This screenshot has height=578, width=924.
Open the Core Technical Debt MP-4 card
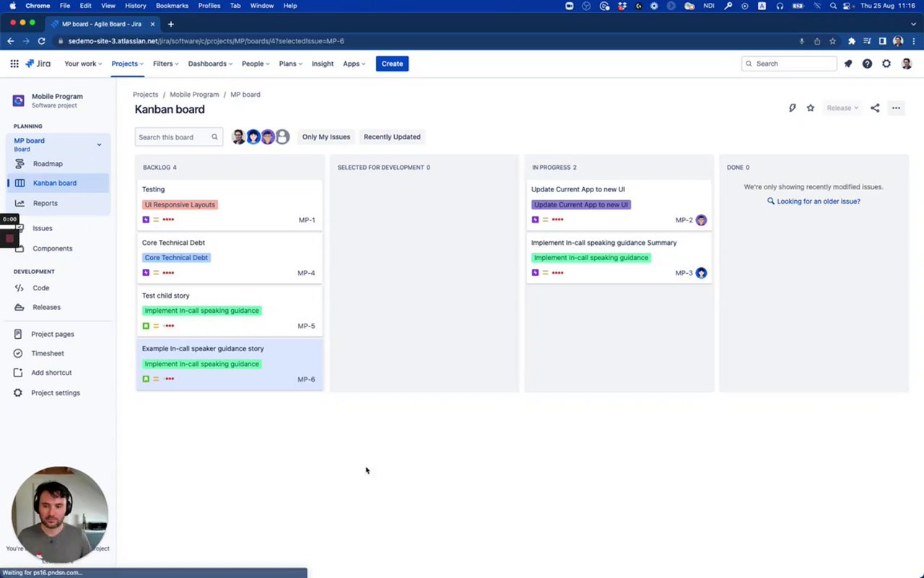point(229,258)
